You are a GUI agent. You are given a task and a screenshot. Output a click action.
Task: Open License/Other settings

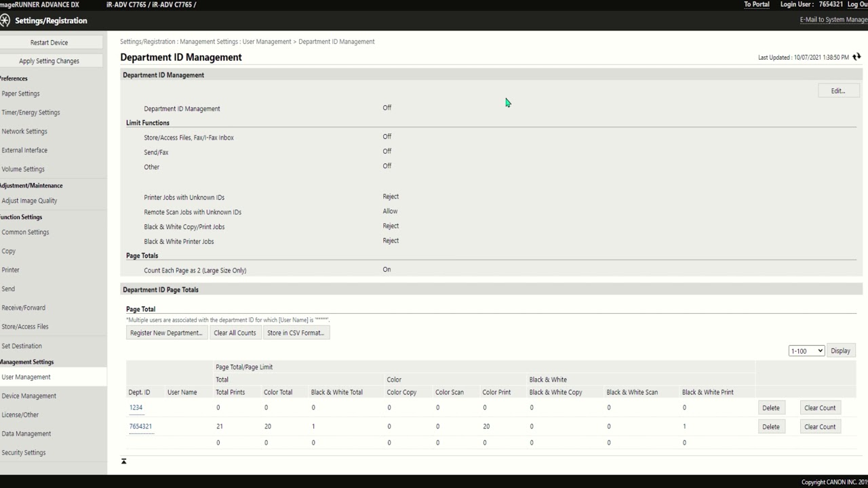(20, 415)
